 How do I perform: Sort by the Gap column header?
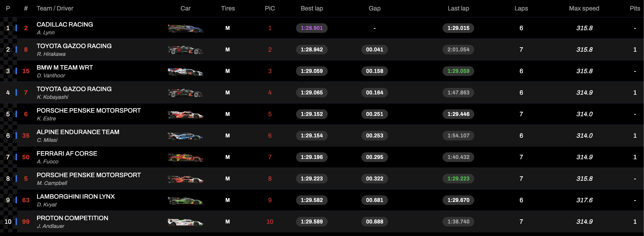pyautogui.click(x=375, y=8)
